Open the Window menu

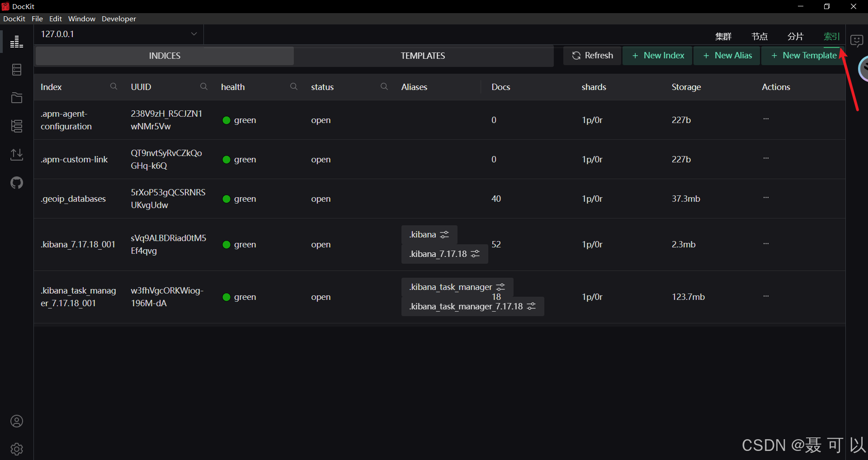click(82, 19)
